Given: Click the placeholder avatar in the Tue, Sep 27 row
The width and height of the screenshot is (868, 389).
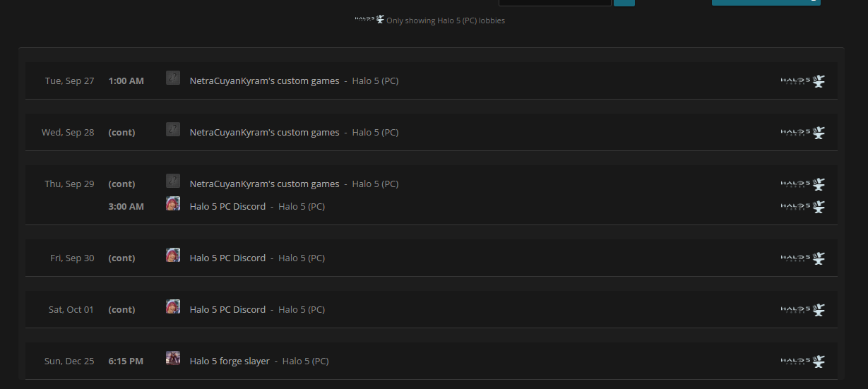Looking at the screenshot, I should 173,78.
